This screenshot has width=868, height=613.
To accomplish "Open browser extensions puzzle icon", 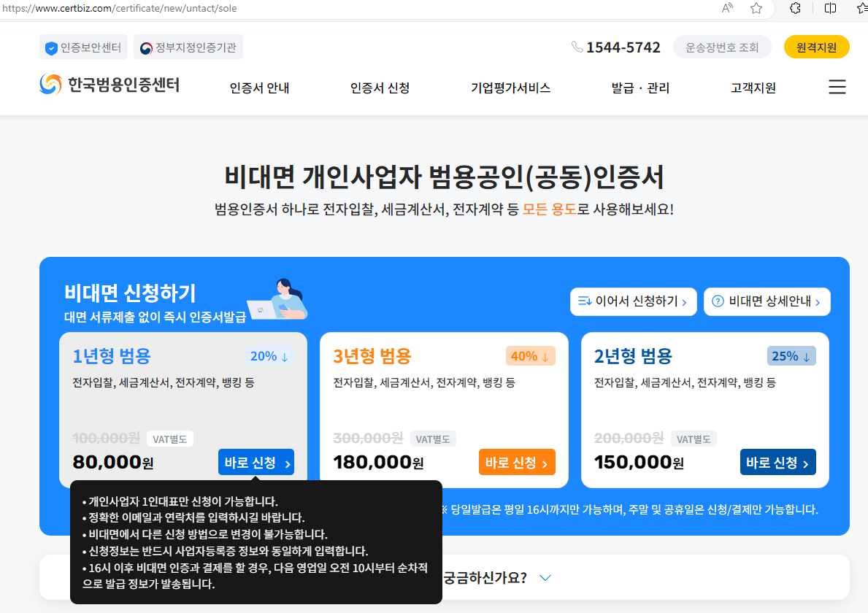I will [x=795, y=8].
